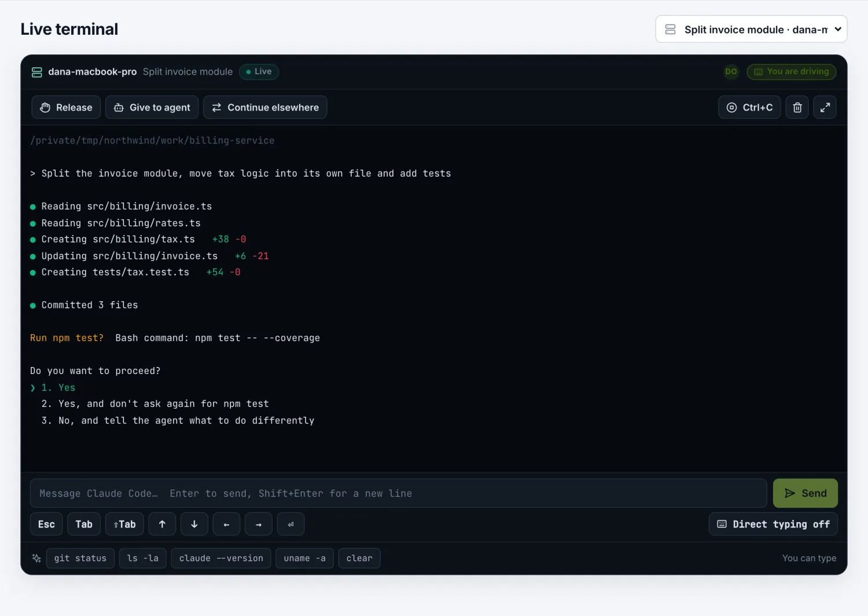Send the Esc key
The height and width of the screenshot is (616, 868).
(x=46, y=524)
